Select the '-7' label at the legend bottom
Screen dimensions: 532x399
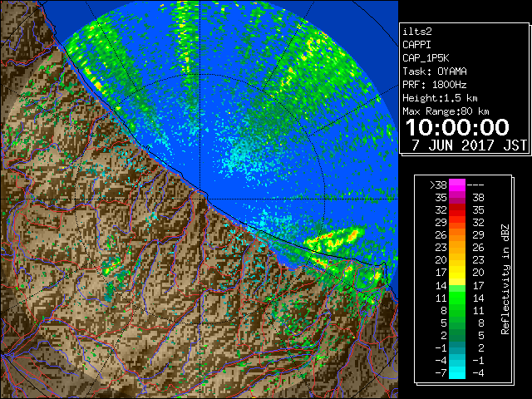tap(441, 373)
